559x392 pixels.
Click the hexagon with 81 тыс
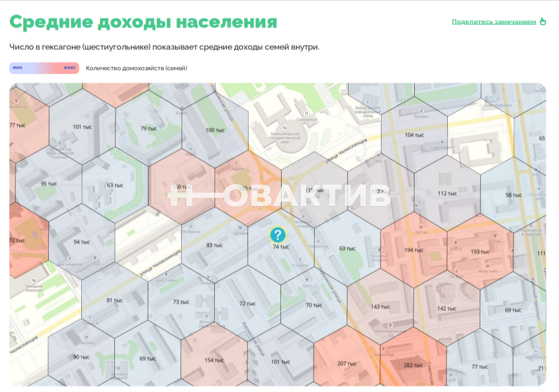114,300
